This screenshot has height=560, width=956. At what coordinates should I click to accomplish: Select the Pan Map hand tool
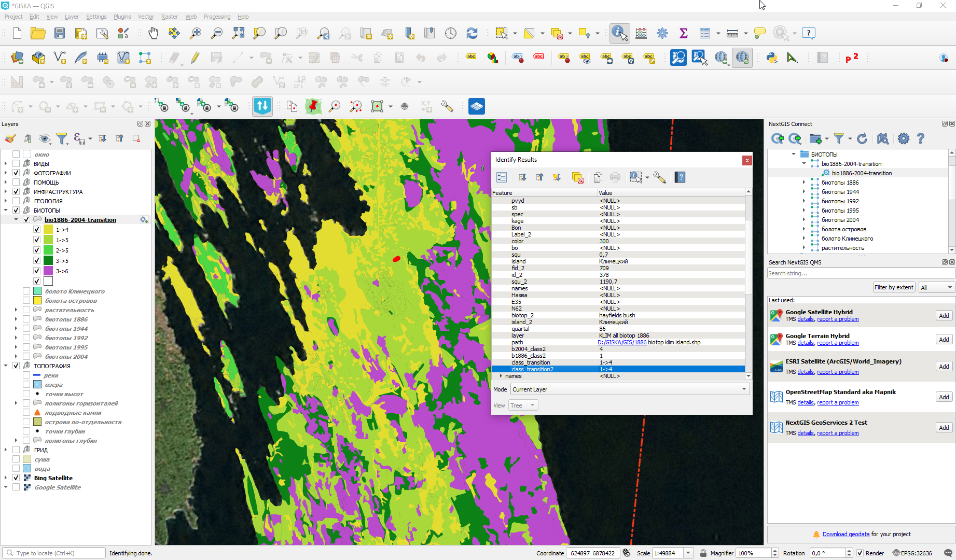[x=153, y=33]
